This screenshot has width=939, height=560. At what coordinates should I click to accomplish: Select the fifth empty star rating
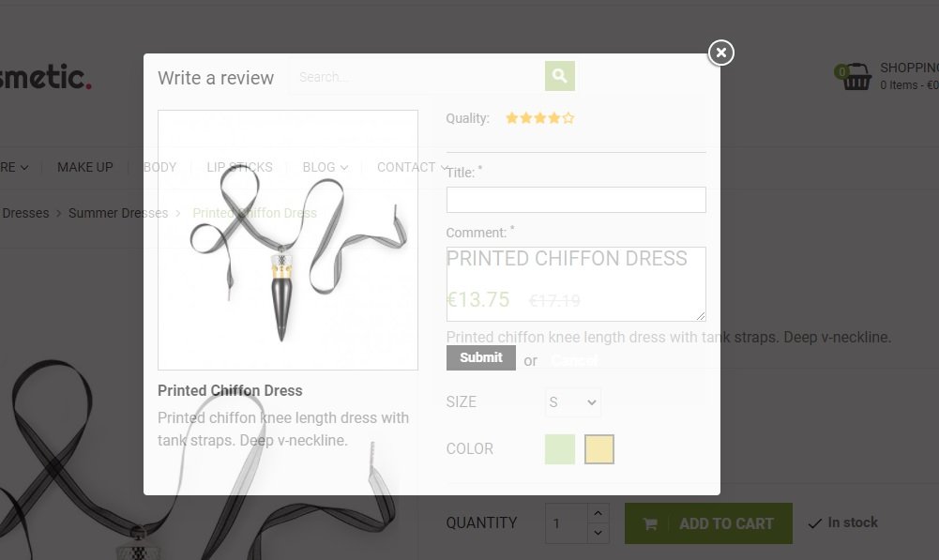point(568,118)
